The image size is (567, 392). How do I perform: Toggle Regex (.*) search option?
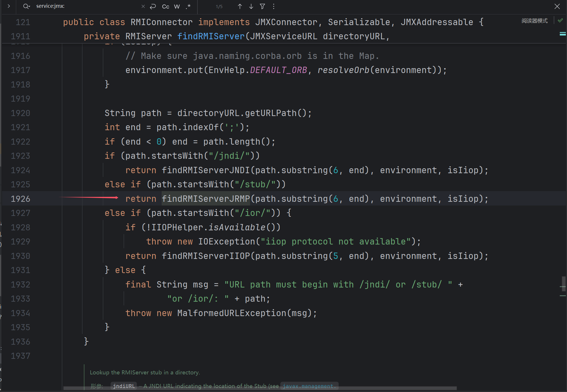pos(188,6)
